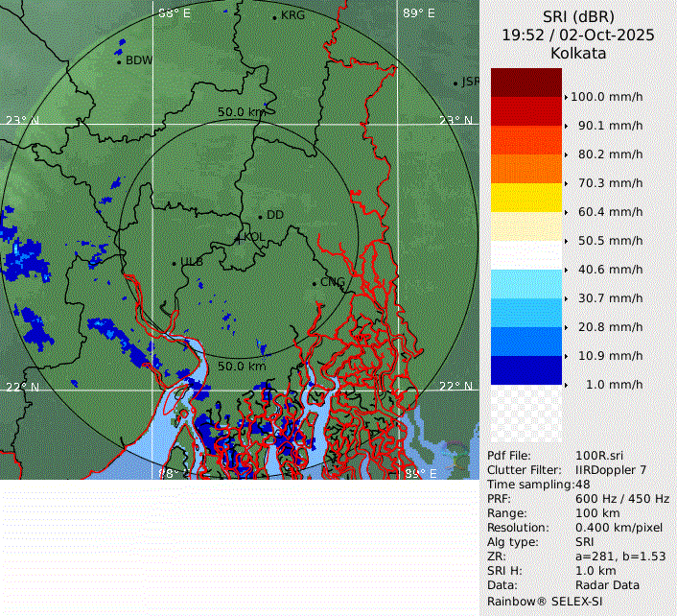Click the 19:52 / 02-Oct-2025 timestamp
This screenshot has width=677, height=616.
click(x=578, y=36)
